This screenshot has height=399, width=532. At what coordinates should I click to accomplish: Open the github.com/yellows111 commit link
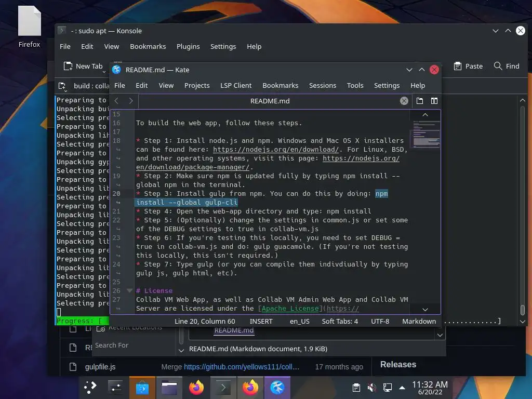(241, 367)
